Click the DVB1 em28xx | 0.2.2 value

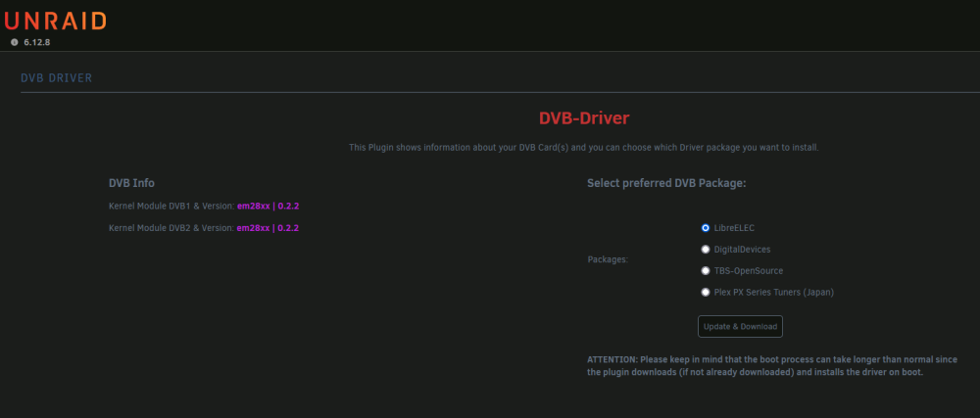point(268,206)
